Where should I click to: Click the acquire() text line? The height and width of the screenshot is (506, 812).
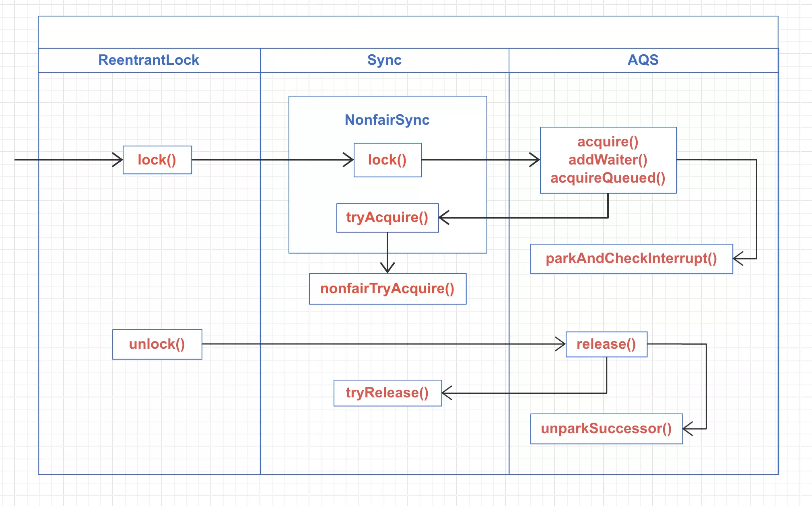[608, 142]
